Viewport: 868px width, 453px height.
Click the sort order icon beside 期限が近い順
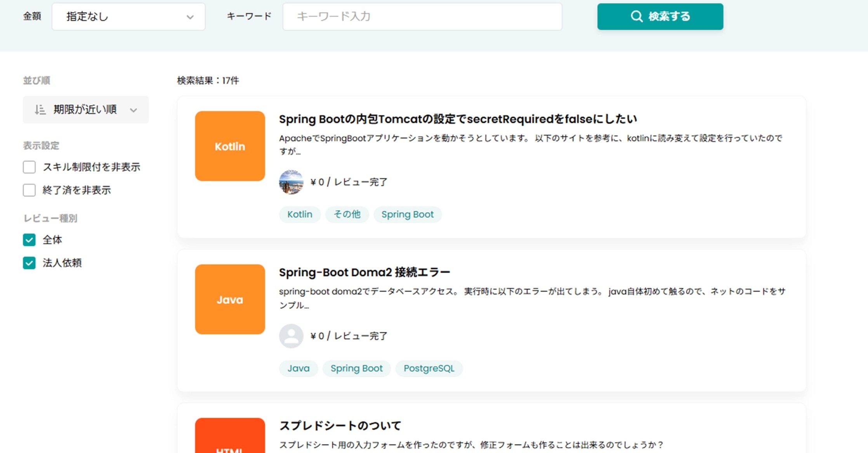pos(40,110)
